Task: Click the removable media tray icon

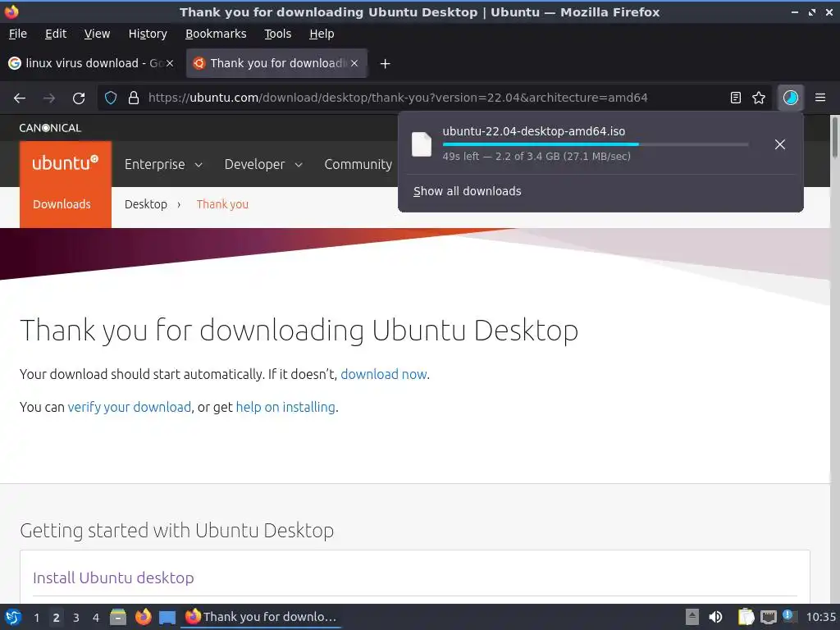Action: [692, 617]
